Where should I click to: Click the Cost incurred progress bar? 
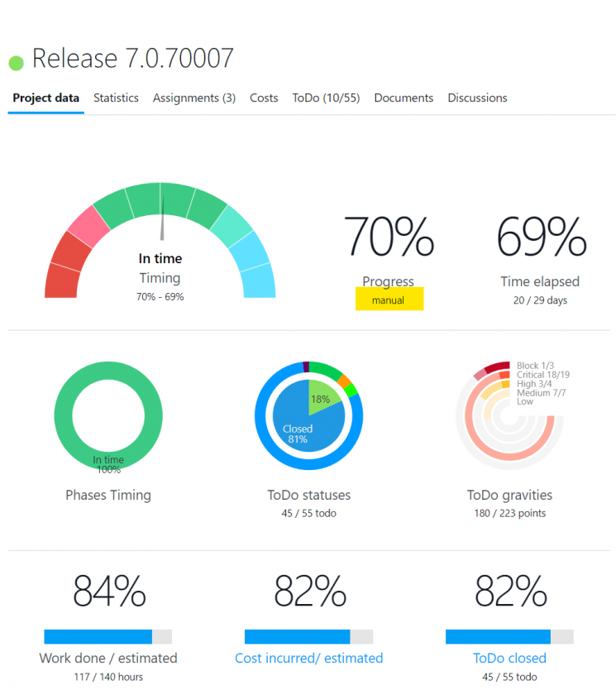308,636
